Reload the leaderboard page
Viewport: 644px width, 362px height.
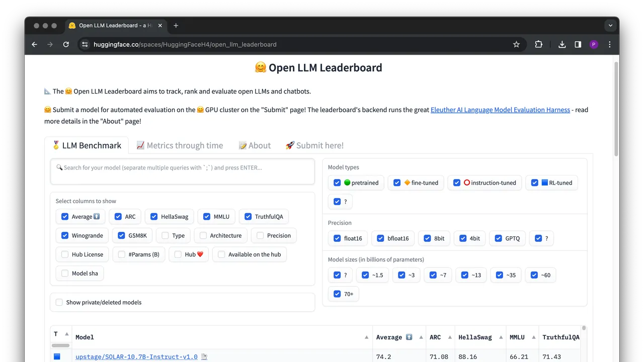click(x=66, y=44)
